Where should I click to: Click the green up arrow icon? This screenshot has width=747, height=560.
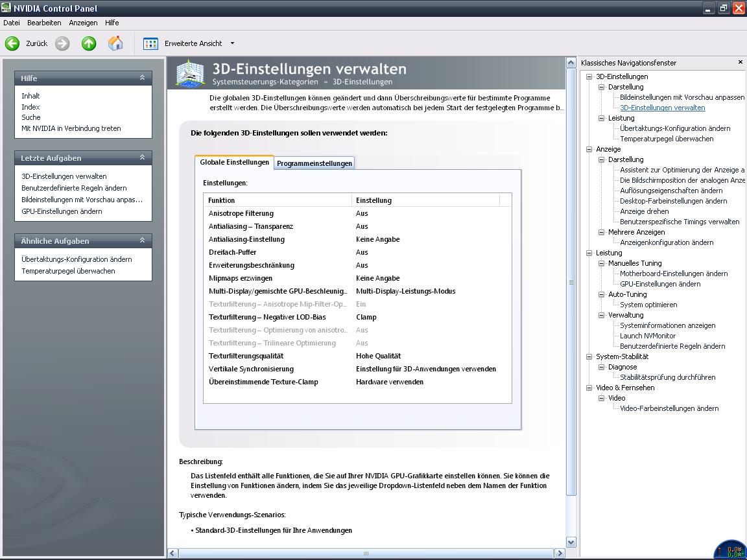(x=89, y=43)
